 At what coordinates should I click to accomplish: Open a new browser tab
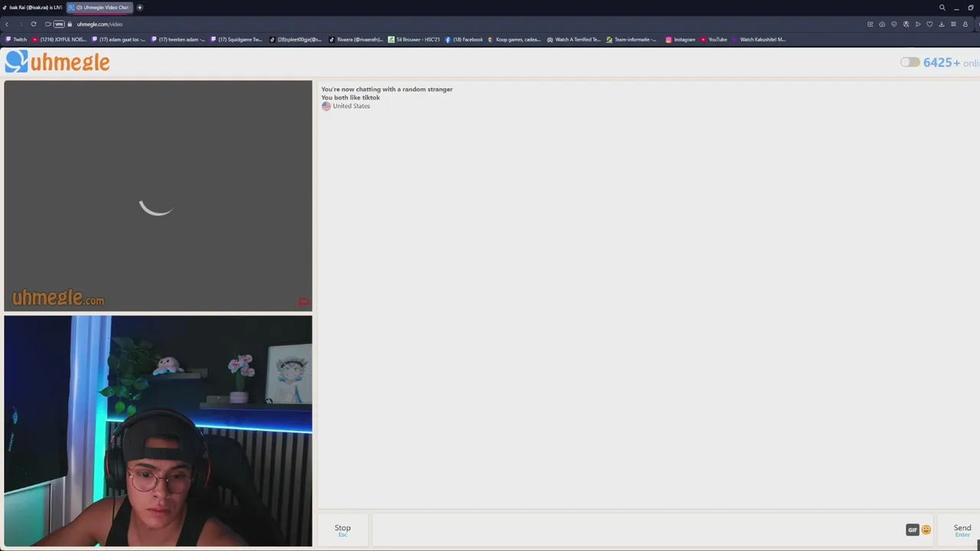[x=139, y=8]
